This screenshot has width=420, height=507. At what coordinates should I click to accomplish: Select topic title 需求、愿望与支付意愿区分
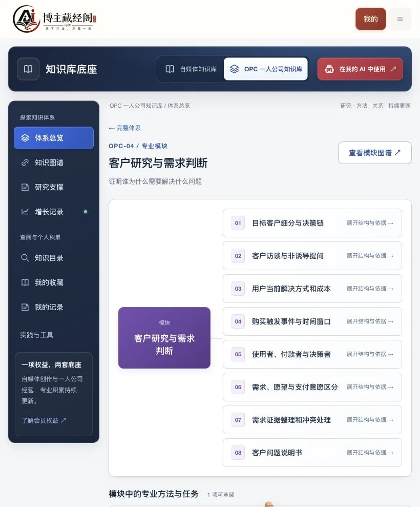pyautogui.click(x=295, y=387)
